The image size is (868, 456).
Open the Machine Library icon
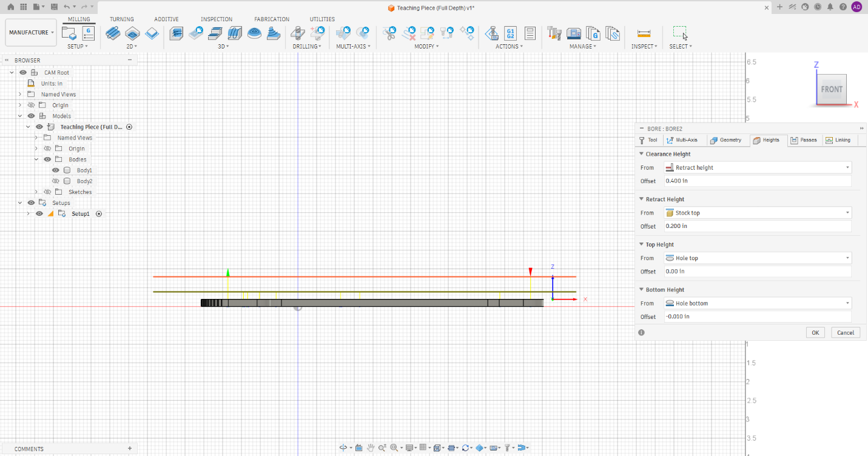[x=574, y=33]
